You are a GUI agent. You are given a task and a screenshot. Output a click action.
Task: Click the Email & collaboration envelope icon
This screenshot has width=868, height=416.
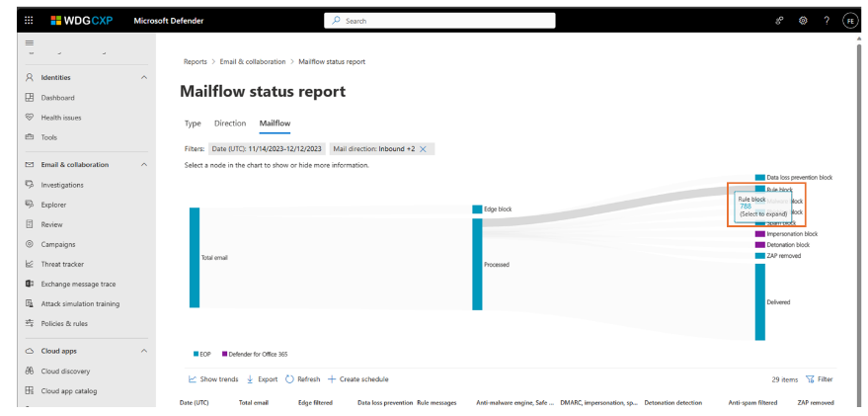pyautogui.click(x=30, y=164)
